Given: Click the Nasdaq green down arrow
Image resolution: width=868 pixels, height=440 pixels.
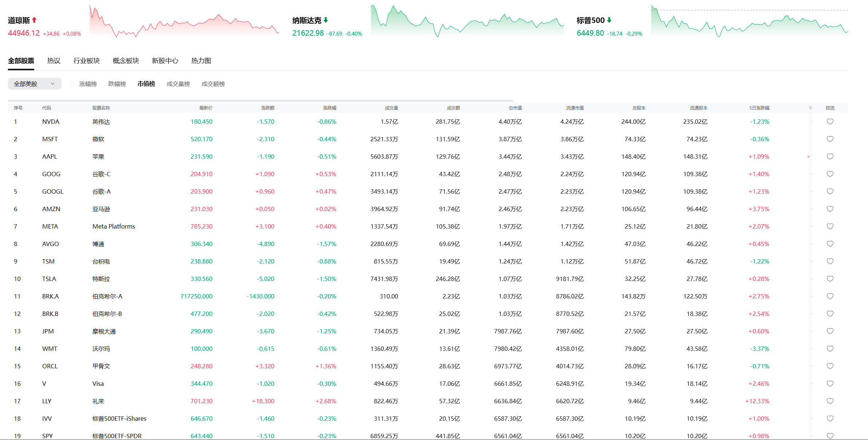Looking at the screenshot, I should click(x=326, y=20).
